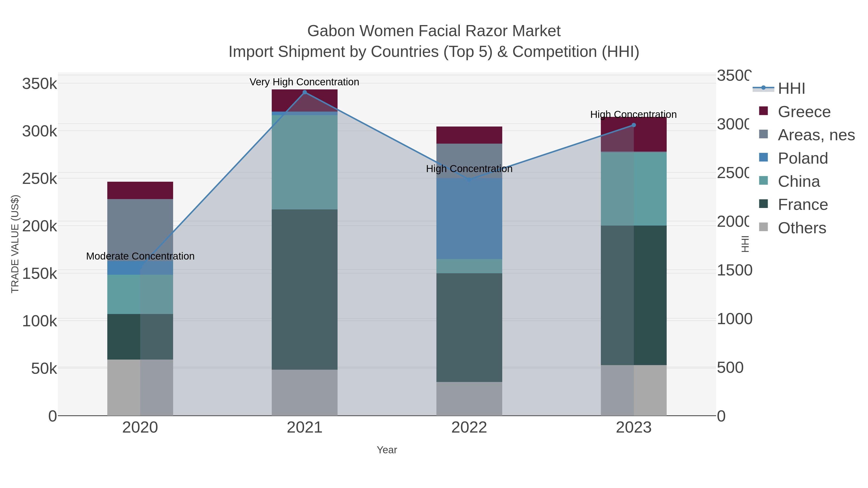Click the Greece segment of 2021 bar
Image resolution: width=868 pixels, height=488 pixels.
(x=305, y=101)
